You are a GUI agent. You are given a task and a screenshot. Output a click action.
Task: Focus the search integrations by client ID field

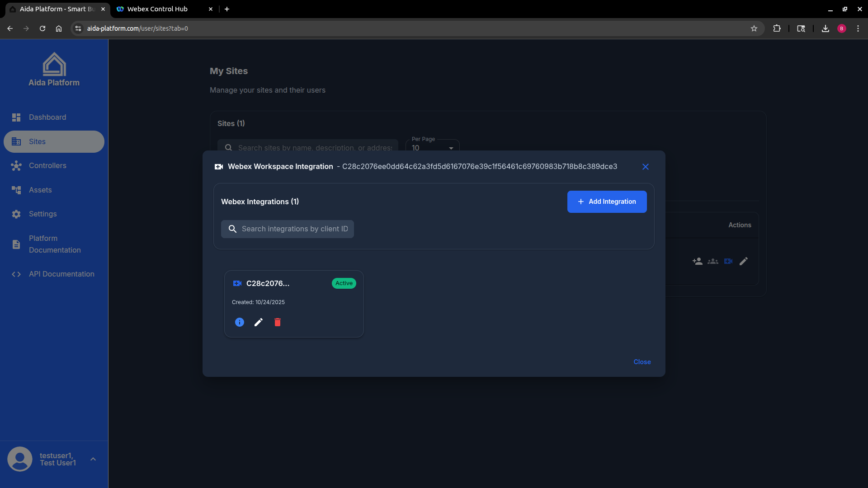click(x=288, y=229)
